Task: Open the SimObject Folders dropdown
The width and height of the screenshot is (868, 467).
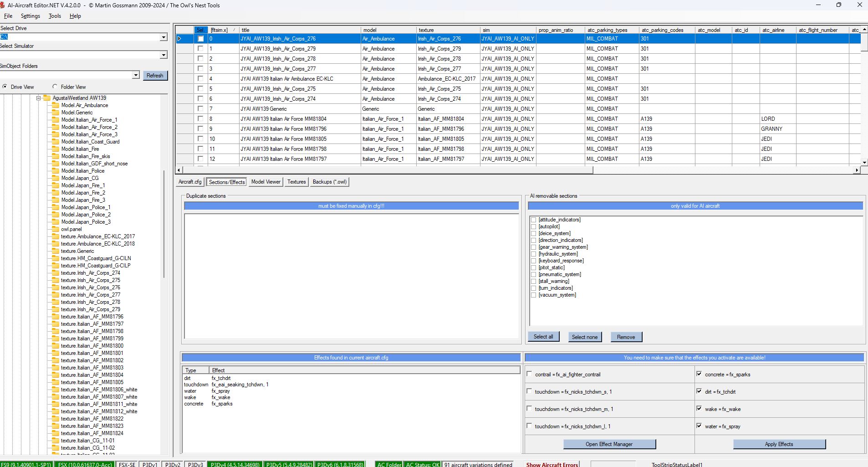Action: click(136, 75)
